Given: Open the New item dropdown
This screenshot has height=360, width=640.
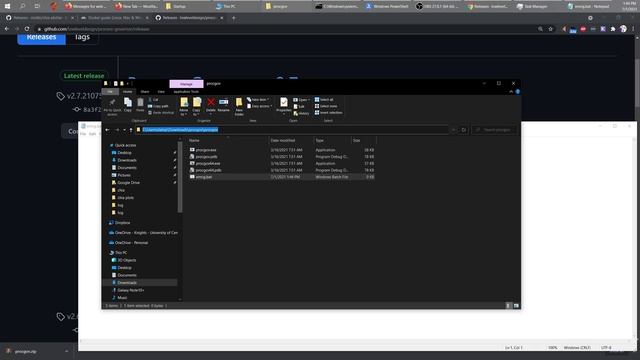Looking at the screenshot, I should (x=258, y=100).
